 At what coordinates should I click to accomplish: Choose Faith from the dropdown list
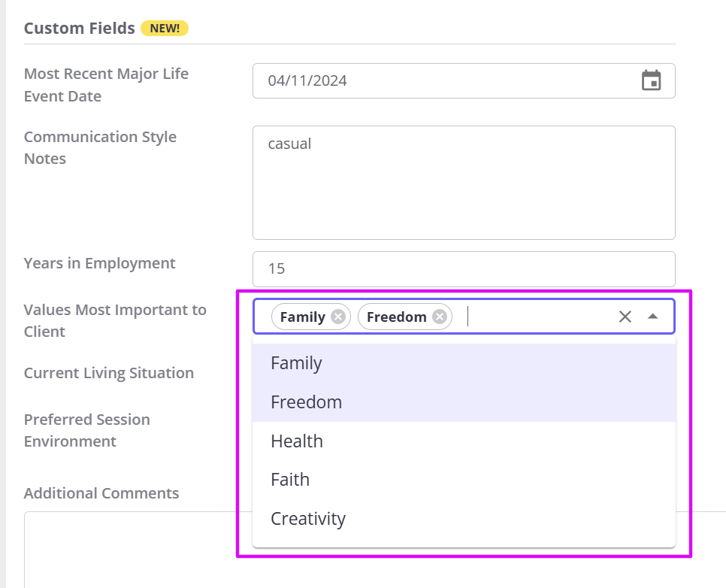click(291, 479)
